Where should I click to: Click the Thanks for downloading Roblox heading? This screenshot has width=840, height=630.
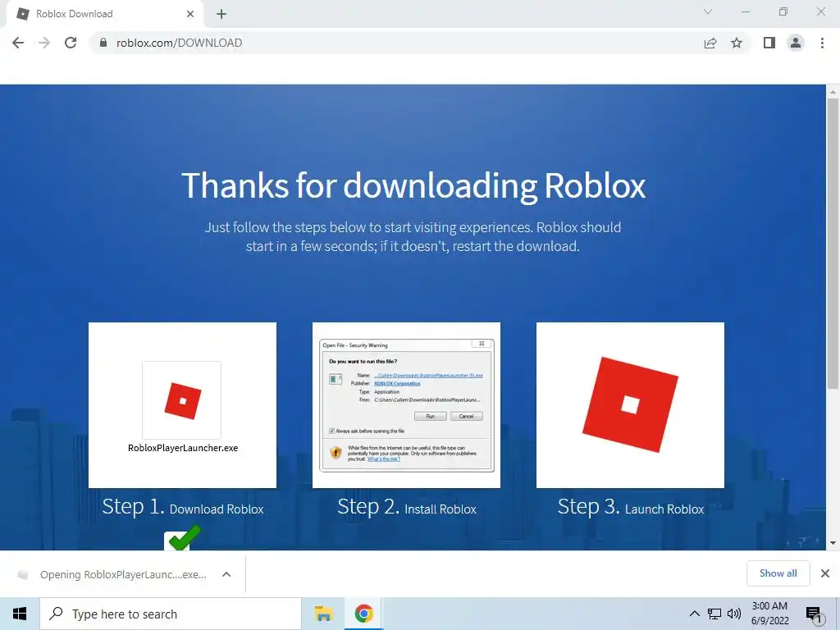click(413, 186)
